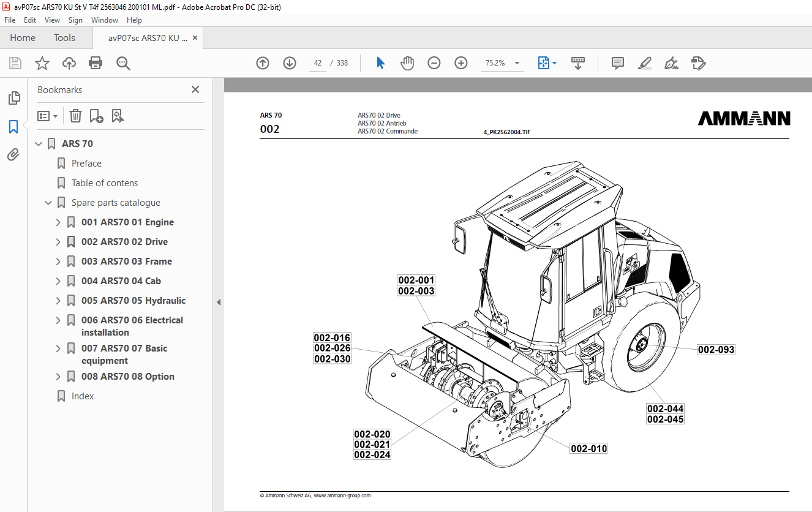The image size is (812, 512).
Task: Click the zoom percentage field 75.2%
Action: click(495, 63)
